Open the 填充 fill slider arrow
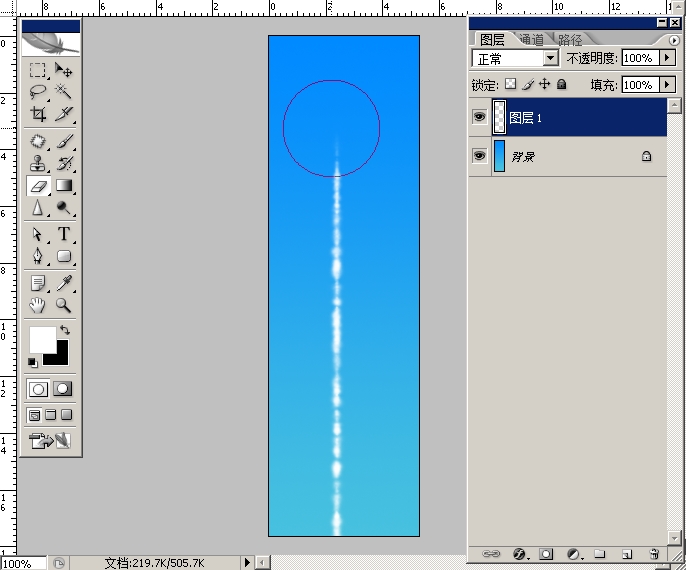The height and width of the screenshot is (570, 686). pyautogui.click(x=667, y=84)
